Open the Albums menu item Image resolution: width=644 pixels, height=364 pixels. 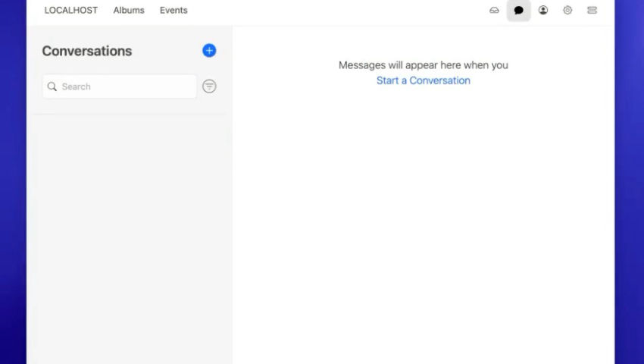click(129, 11)
